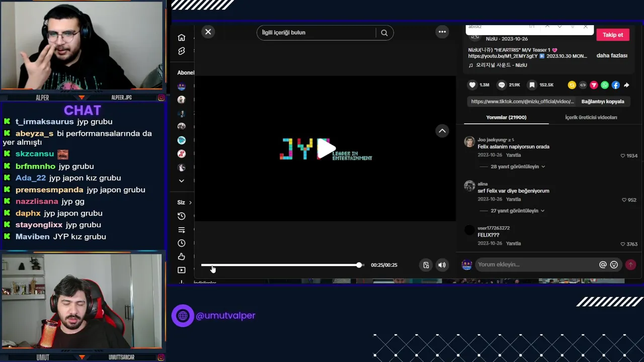
Task: Share to Facebook icon
Action: pyautogui.click(x=615, y=85)
